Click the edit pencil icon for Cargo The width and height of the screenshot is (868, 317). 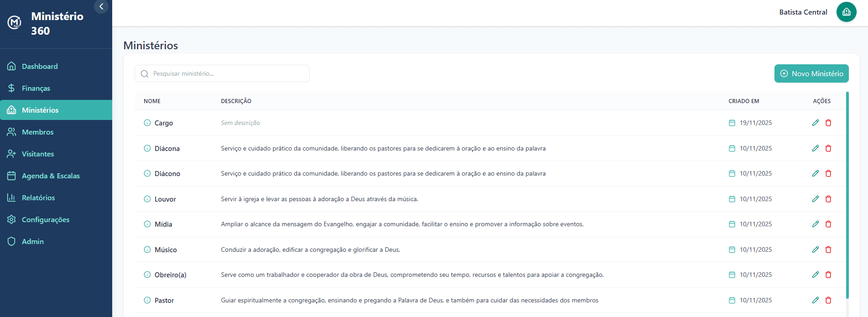pyautogui.click(x=816, y=123)
